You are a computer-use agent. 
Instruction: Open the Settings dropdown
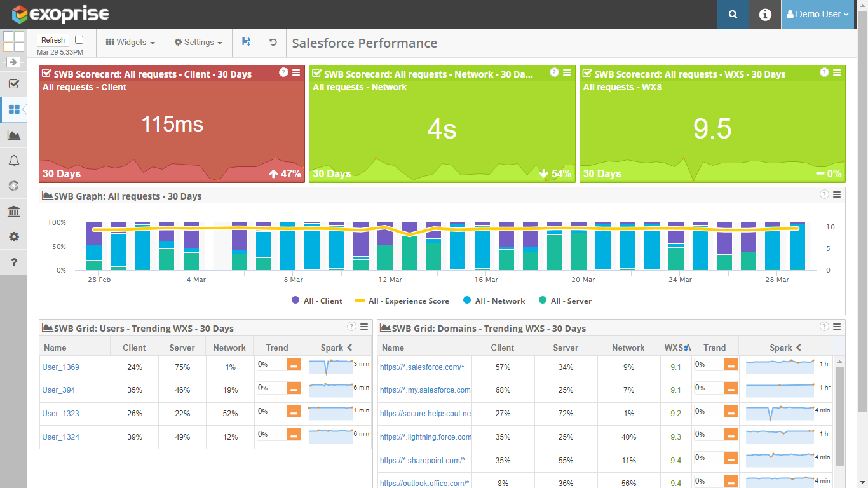198,43
